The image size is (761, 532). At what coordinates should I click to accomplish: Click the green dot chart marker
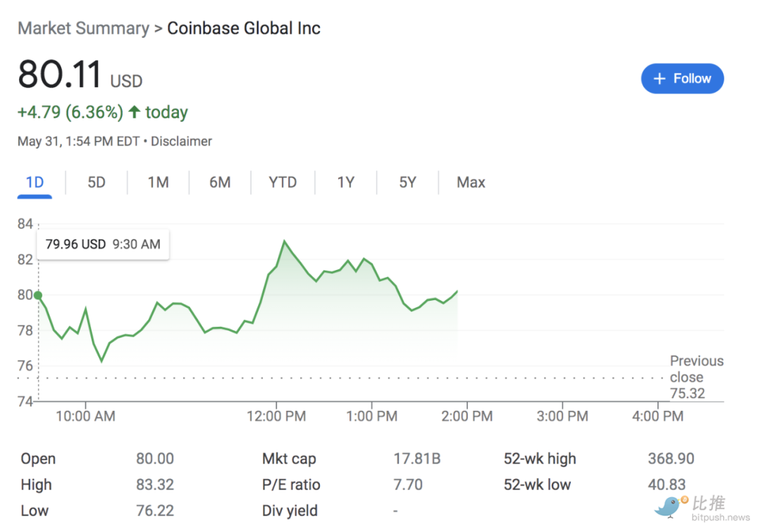pos(38,296)
